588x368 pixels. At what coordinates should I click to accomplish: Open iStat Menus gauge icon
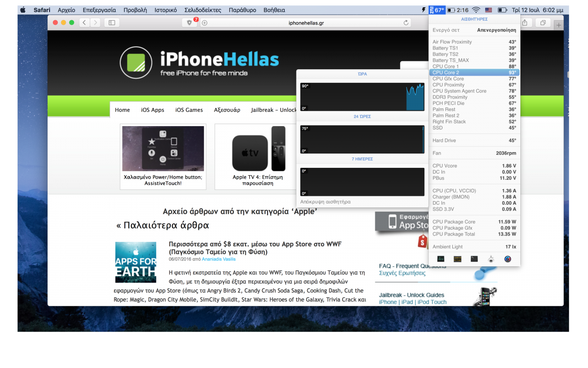coord(508,259)
